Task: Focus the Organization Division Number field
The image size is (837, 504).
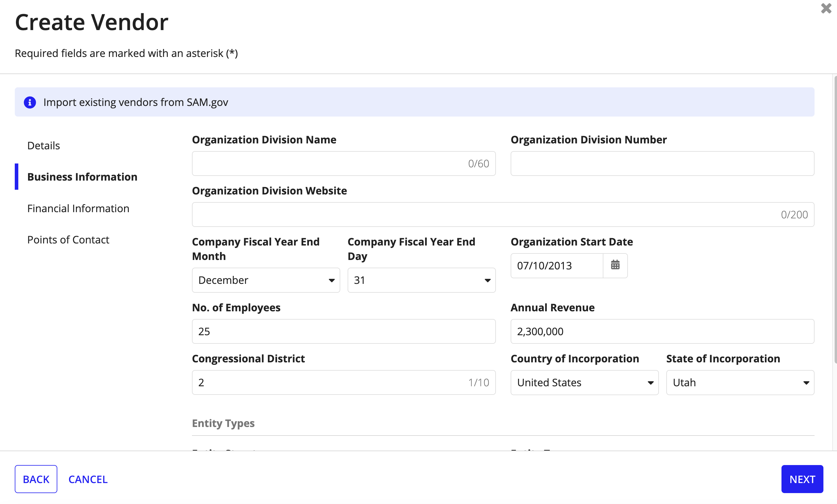Action: [x=662, y=163]
